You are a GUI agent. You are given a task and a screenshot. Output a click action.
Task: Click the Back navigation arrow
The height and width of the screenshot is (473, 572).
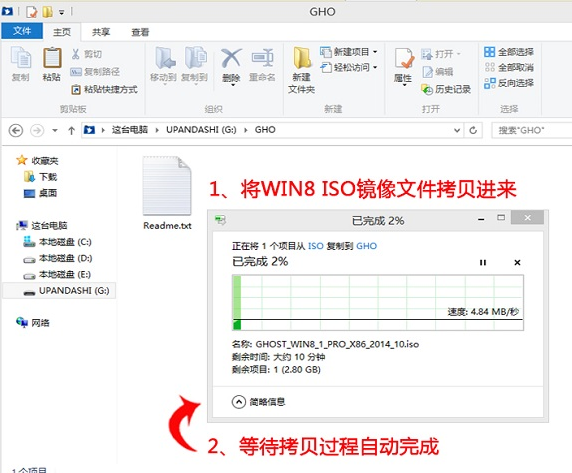[16, 130]
